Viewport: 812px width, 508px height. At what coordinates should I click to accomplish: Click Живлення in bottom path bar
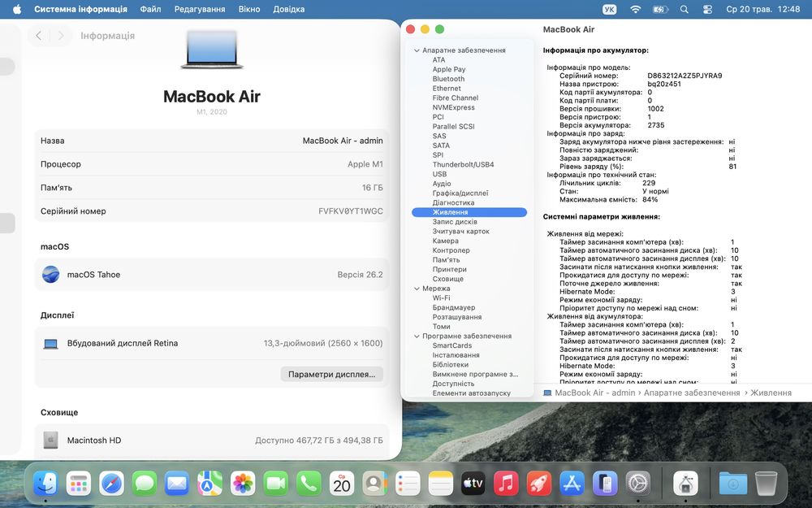771,393
